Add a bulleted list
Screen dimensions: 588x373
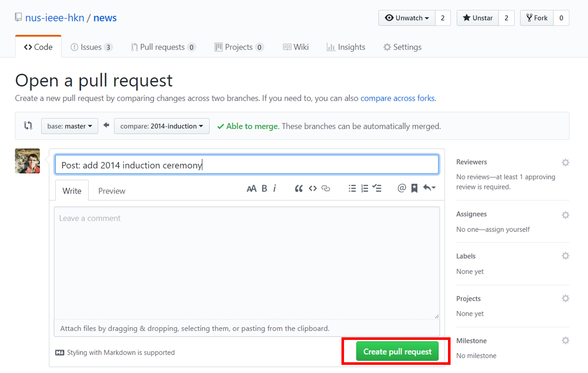click(x=352, y=188)
